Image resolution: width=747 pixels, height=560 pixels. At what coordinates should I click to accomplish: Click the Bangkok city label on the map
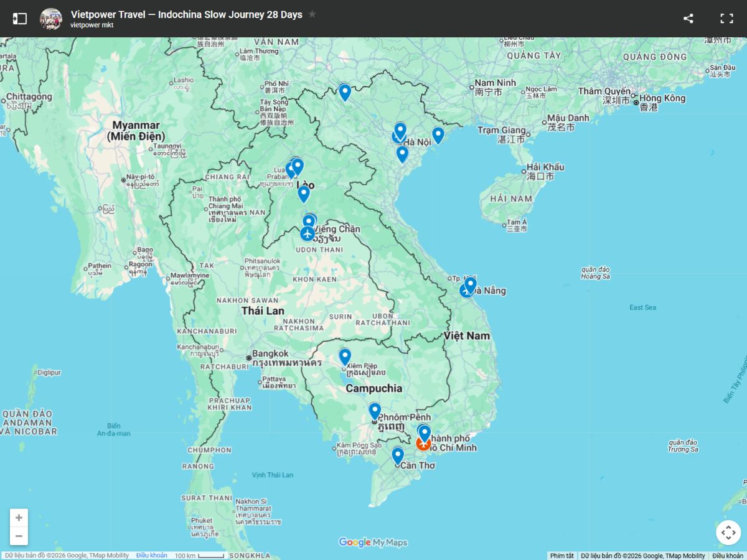click(x=270, y=353)
